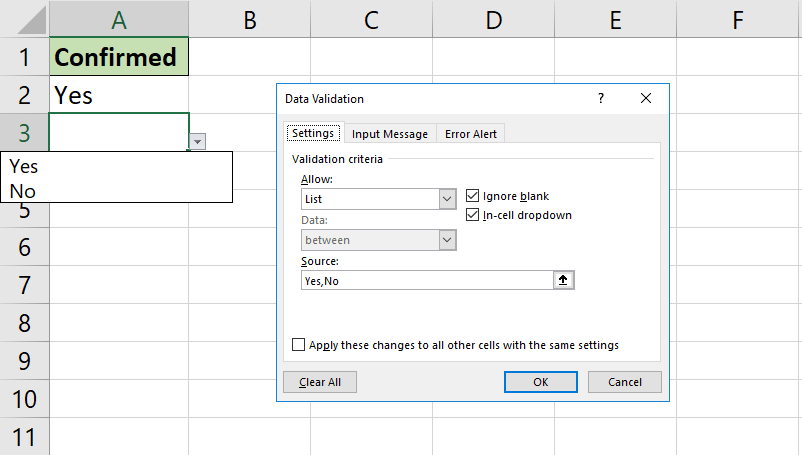
Task: Toggle the Ignore blank checkbox
Action: pos(472,196)
